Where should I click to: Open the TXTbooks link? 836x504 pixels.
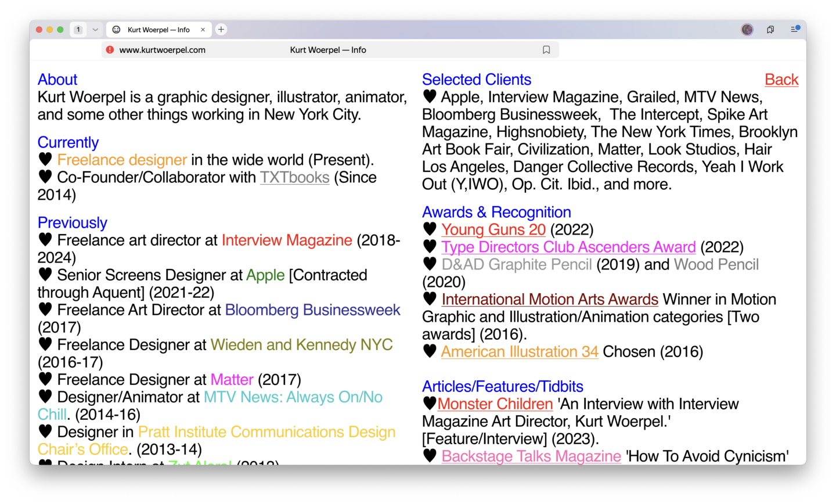click(x=294, y=178)
